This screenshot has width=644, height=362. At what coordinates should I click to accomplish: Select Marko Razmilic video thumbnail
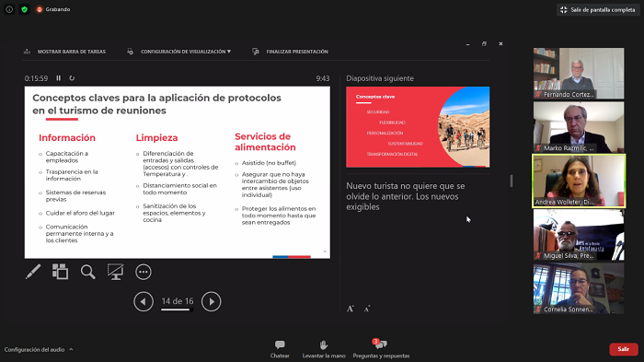tap(579, 127)
